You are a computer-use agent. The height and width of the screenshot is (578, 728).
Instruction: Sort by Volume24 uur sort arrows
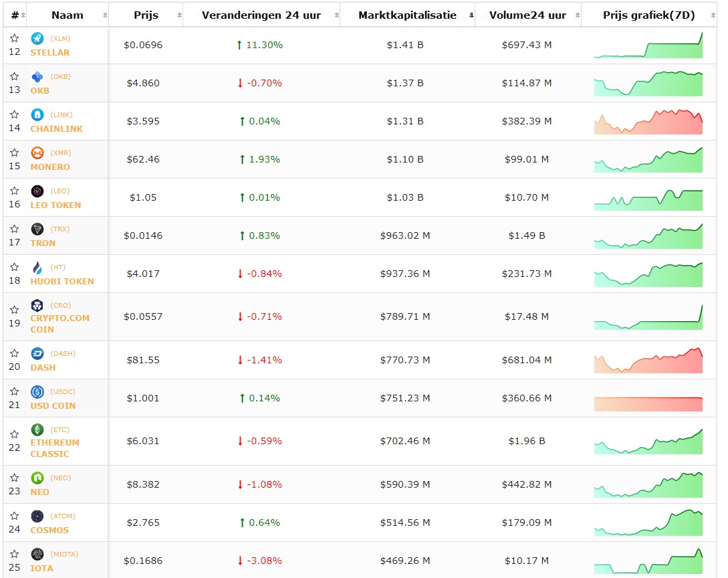[x=577, y=15]
